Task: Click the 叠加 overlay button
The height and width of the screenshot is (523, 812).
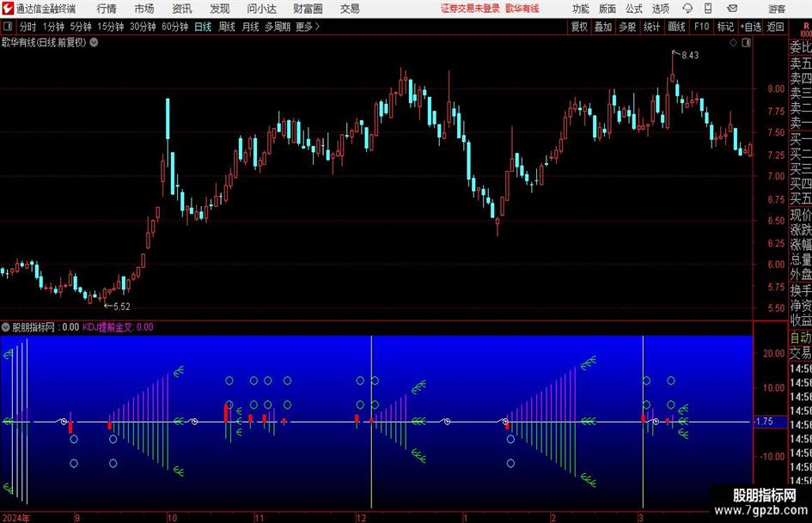Action: click(603, 27)
